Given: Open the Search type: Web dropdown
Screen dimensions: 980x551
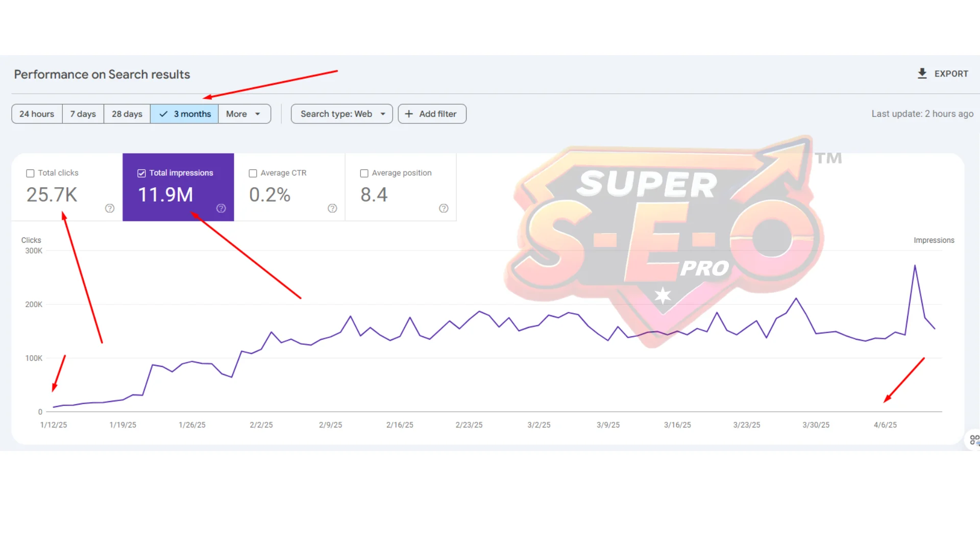Looking at the screenshot, I should coord(341,114).
